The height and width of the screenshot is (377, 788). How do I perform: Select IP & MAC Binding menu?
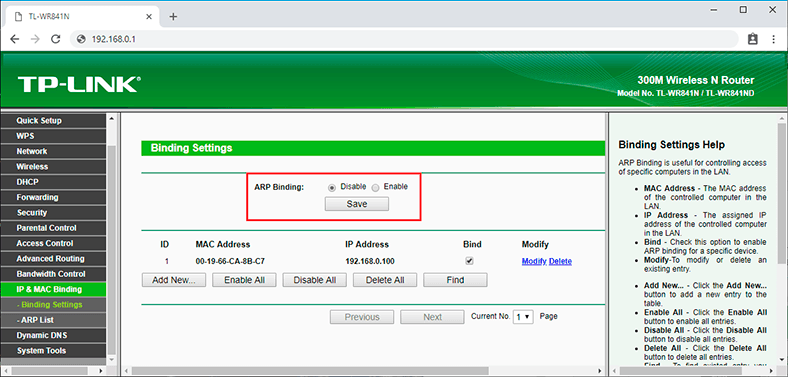(53, 290)
